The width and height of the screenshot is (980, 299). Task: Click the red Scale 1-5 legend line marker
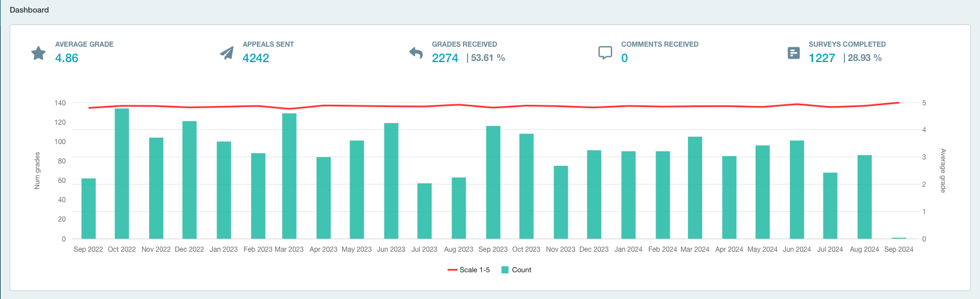(452, 270)
